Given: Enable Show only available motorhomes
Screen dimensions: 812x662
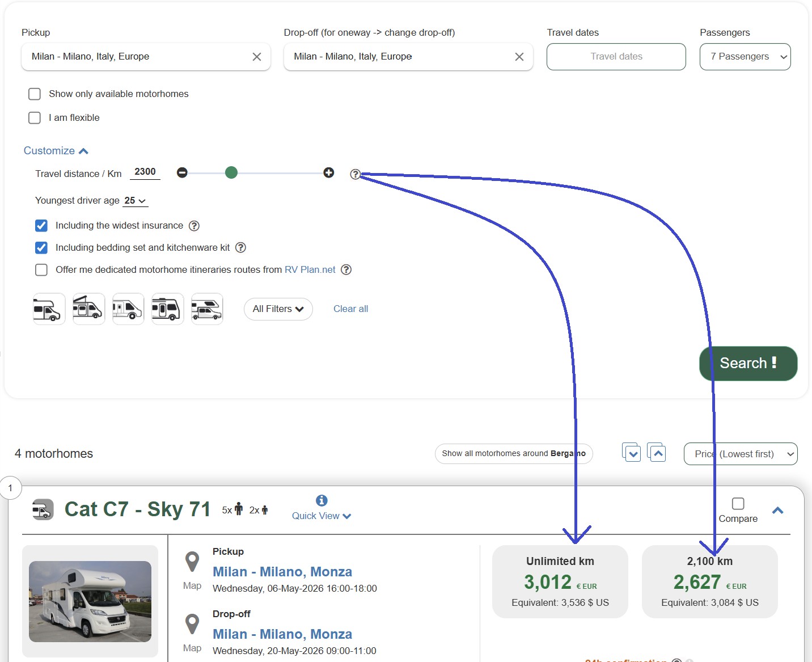Looking at the screenshot, I should (x=35, y=94).
